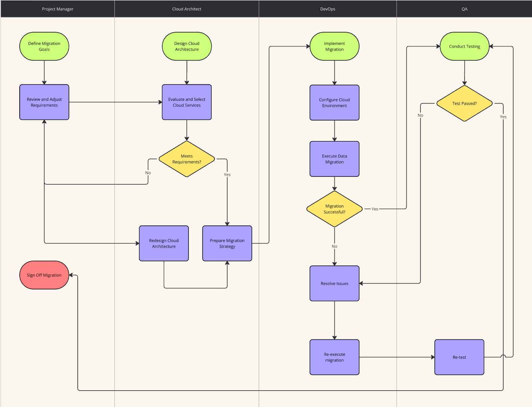
Task: Click the Project Manager swimlane header
Action: (x=57, y=9)
